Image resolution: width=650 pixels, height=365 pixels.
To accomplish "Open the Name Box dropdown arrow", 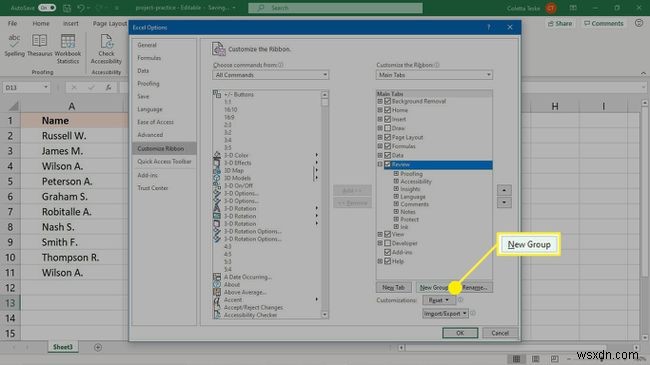I will pos(46,88).
